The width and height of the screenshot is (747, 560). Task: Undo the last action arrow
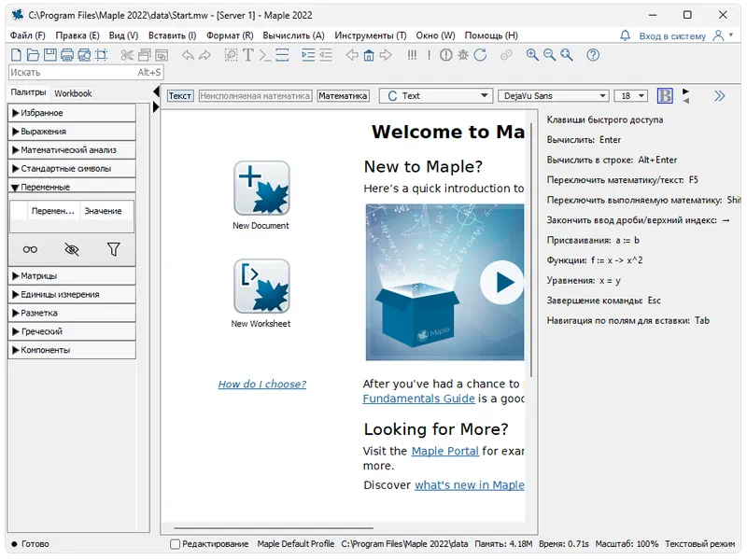[x=188, y=55]
